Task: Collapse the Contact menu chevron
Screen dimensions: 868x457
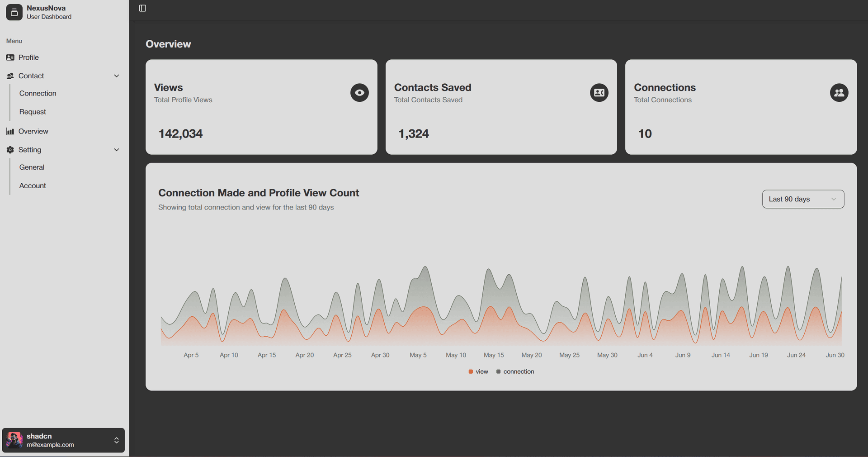Action: coord(117,76)
